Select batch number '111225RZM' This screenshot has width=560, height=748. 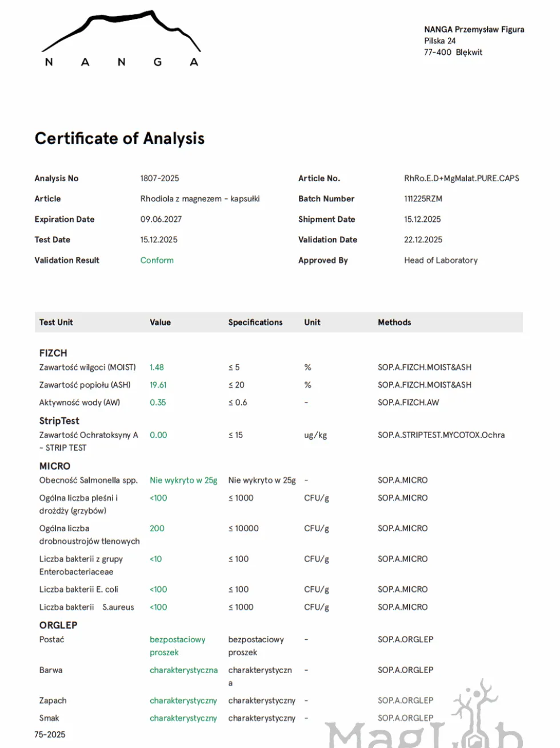coord(423,199)
